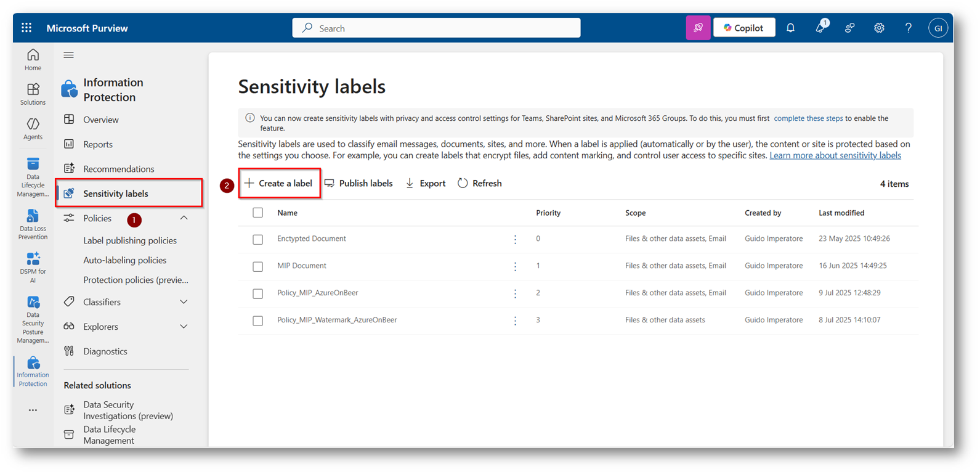Image resolution: width=980 pixels, height=474 pixels.
Task: Open more options for Policy_MIP_AzureOnBeer
Action: pos(516,293)
